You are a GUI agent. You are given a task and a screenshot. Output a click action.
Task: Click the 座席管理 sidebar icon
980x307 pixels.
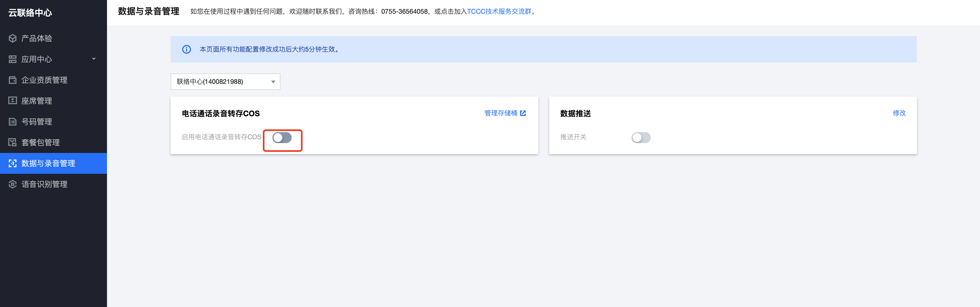point(13,101)
